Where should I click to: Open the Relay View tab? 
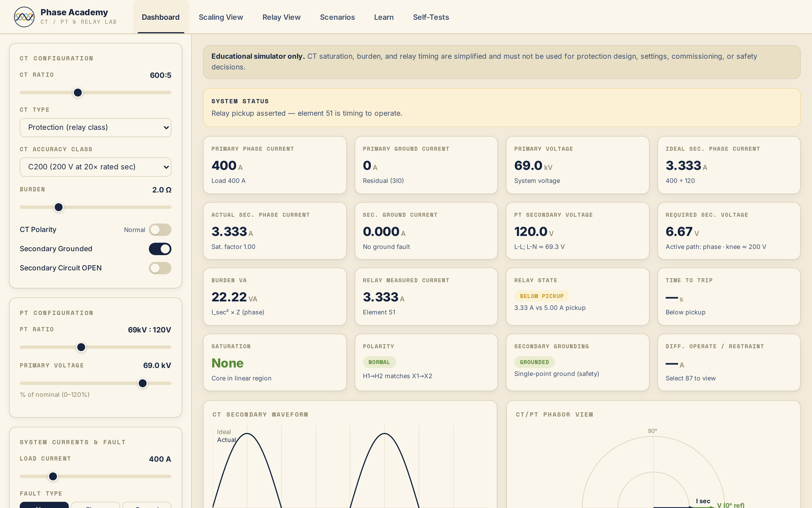(281, 17)
